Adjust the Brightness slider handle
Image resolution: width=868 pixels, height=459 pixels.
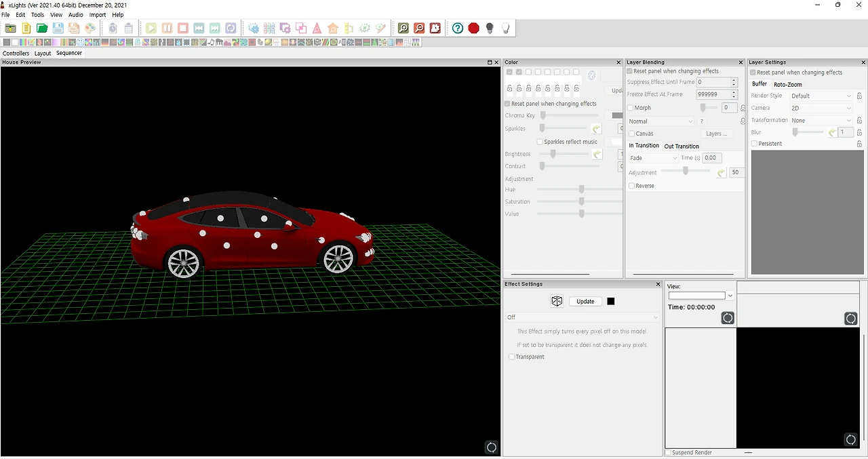point(553,154)
